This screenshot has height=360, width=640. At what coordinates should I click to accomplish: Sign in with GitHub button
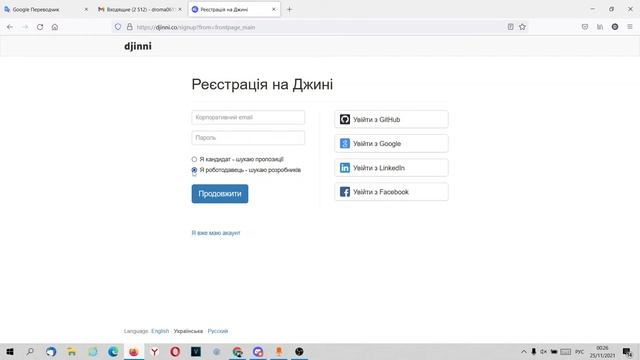click(x=391, y=119)
